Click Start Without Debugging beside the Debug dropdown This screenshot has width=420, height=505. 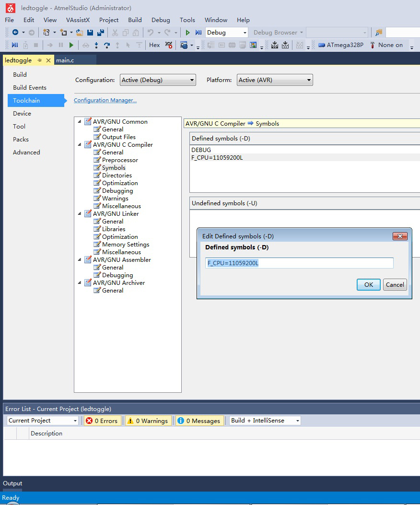tap(198, 32)
